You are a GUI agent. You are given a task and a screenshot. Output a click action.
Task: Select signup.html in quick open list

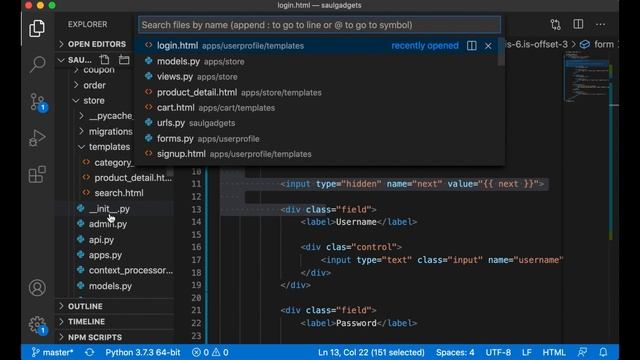(319, 154)
